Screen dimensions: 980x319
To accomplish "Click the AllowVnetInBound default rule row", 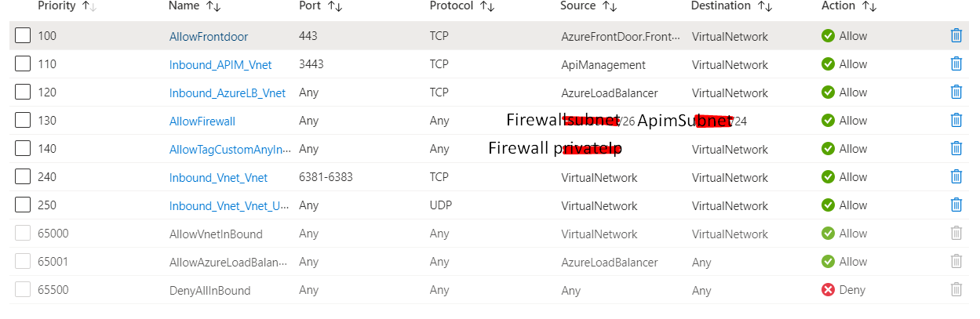I will (x=490, y=234).
